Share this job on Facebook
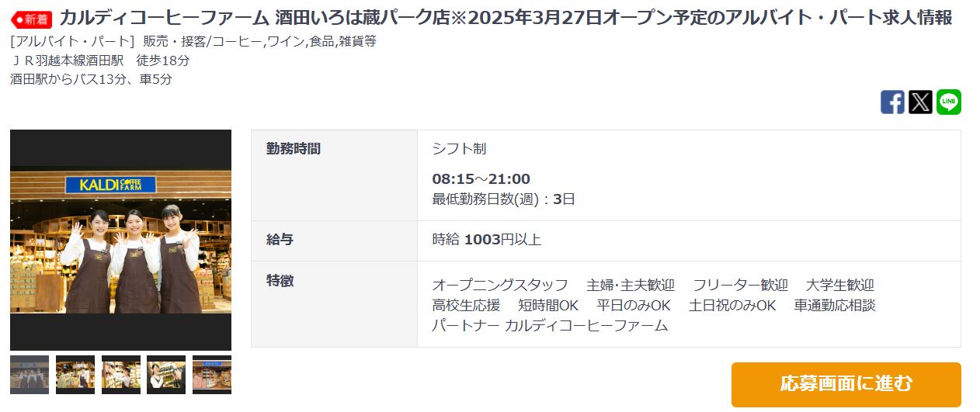Screen dimensions: 980x412 (x=892, y=102)
